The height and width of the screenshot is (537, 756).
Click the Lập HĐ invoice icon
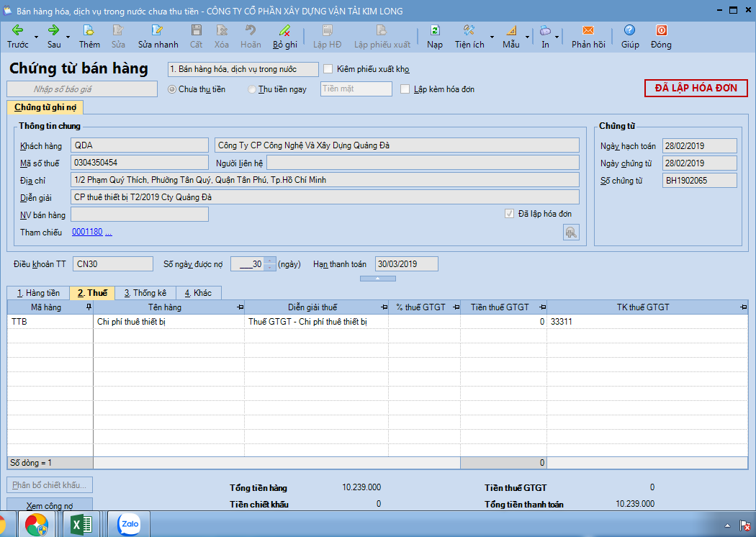point(328,30)
